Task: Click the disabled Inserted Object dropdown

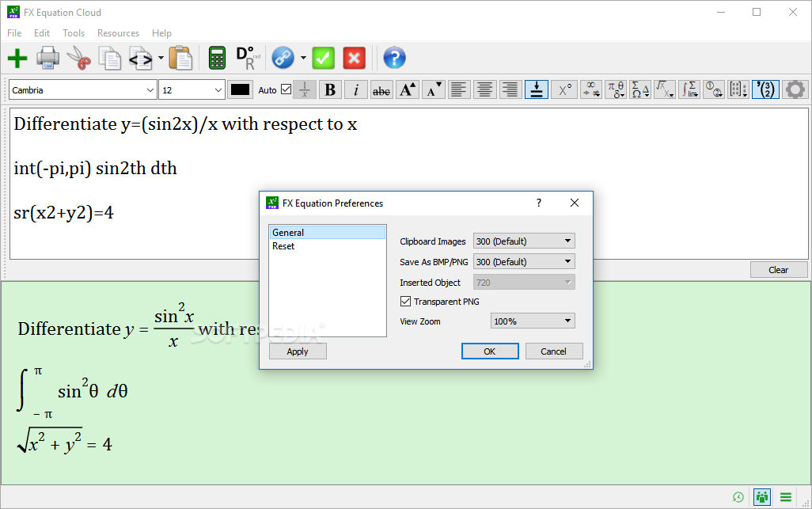Action: coord(524,283)
